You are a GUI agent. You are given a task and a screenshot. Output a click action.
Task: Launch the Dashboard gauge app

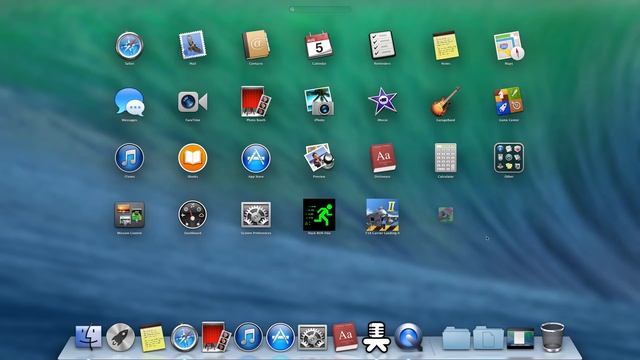[193, 214]
